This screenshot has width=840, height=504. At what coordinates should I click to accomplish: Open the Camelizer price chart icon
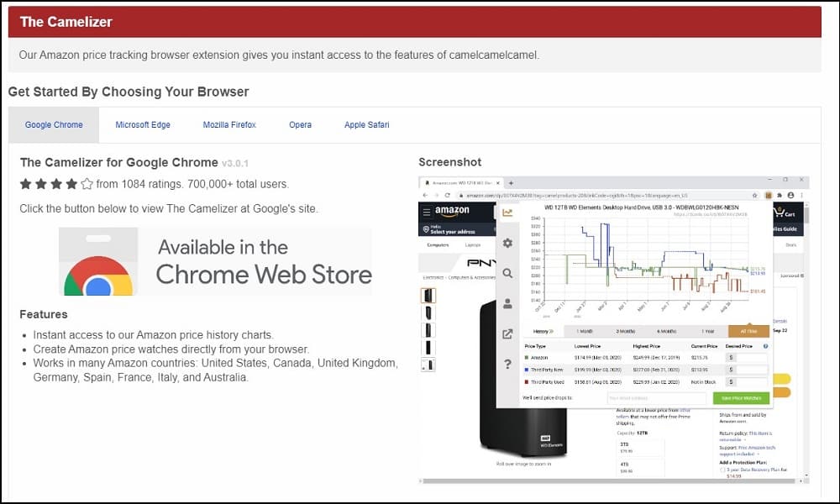507,213
